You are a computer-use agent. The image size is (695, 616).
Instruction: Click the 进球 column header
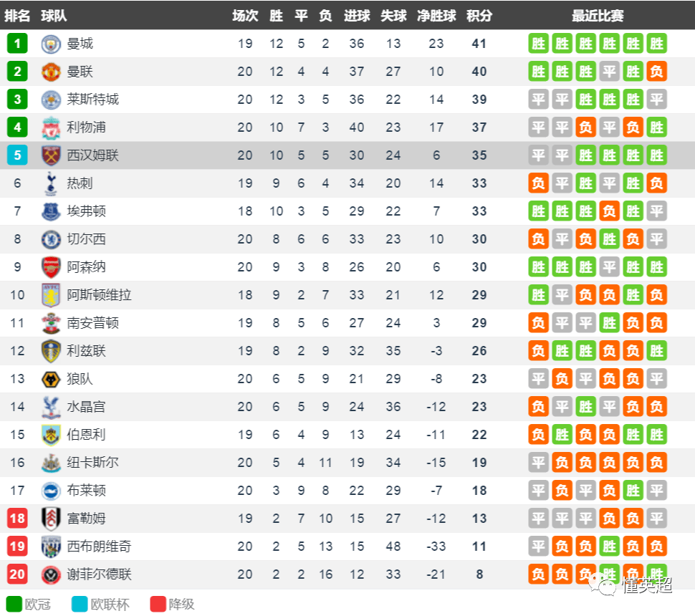pyautogui.click(x=357, y=16)
